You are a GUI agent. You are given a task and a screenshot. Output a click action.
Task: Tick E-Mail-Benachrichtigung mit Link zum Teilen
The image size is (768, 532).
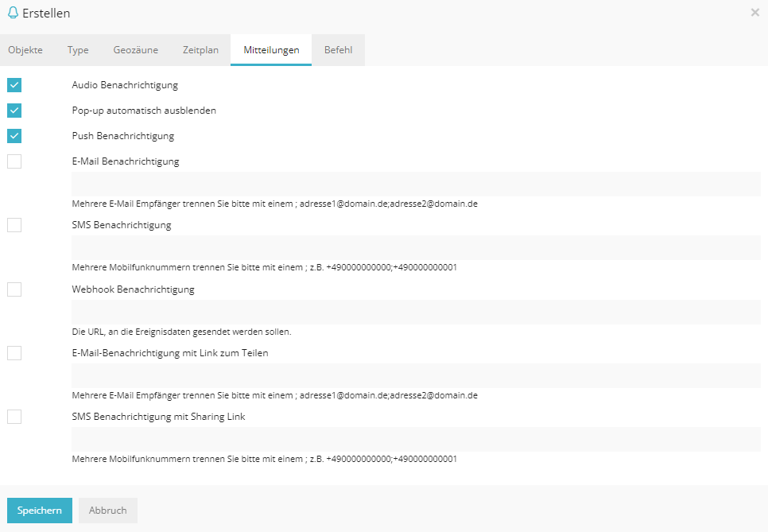click(x=14, y=353)
